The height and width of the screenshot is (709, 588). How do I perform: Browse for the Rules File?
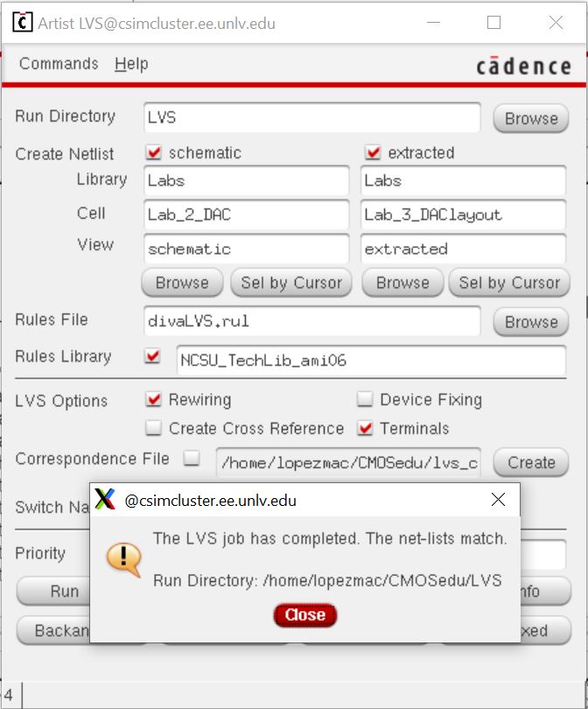[531, 322]
